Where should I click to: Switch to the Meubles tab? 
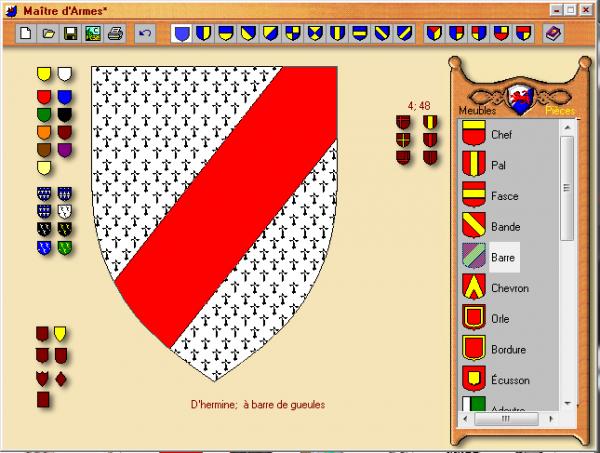(x=477, y=111)
